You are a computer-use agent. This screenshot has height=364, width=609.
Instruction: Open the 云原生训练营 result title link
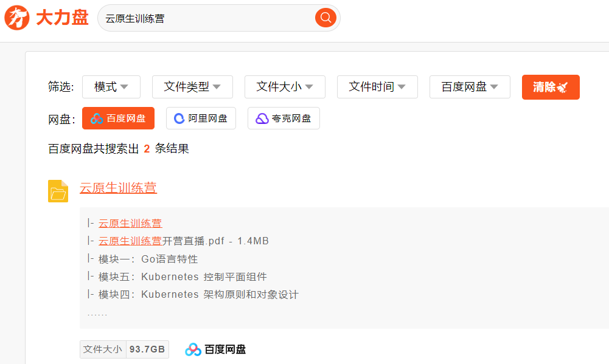[x=118, y=188]
